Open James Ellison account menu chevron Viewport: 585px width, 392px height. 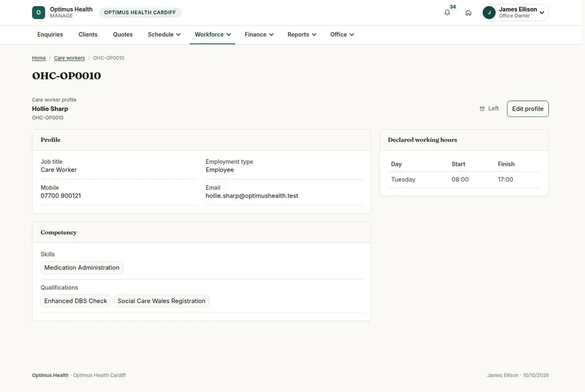542,13
